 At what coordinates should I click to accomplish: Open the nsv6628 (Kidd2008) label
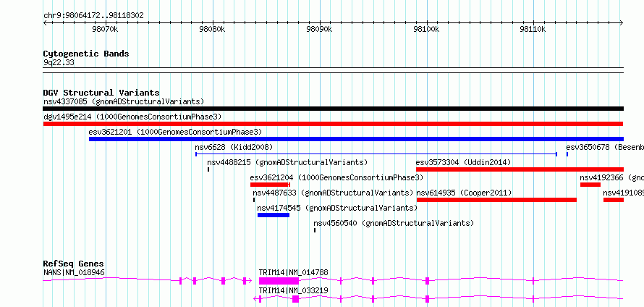(x=234, y=147)
